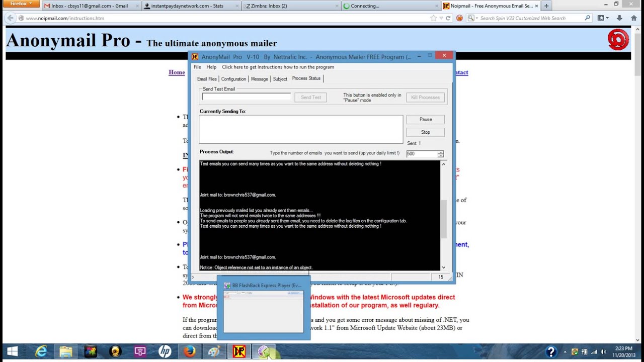The height and width of the screenshot is (362, 644).
Task: Click the colorful square app icon in taskbar
Action: (91, 351)
